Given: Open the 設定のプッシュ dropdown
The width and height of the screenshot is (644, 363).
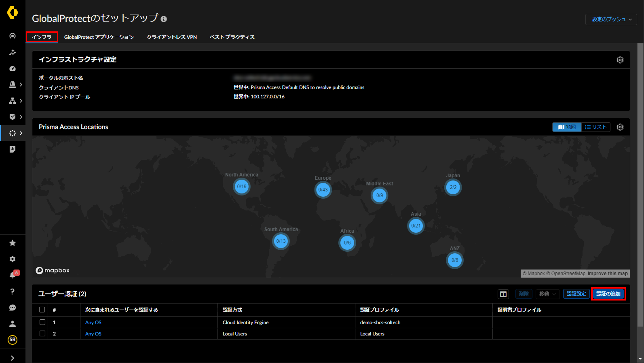Looking at the screenshot, I should [611, 19].
